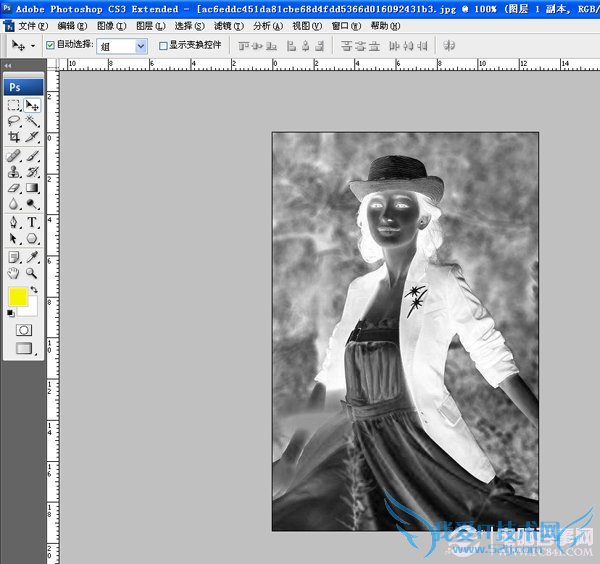The height and width of the screenshot is (564, 600).
Task: Open the 组 auto-select dropdown
Action: (x=140, y=45)
